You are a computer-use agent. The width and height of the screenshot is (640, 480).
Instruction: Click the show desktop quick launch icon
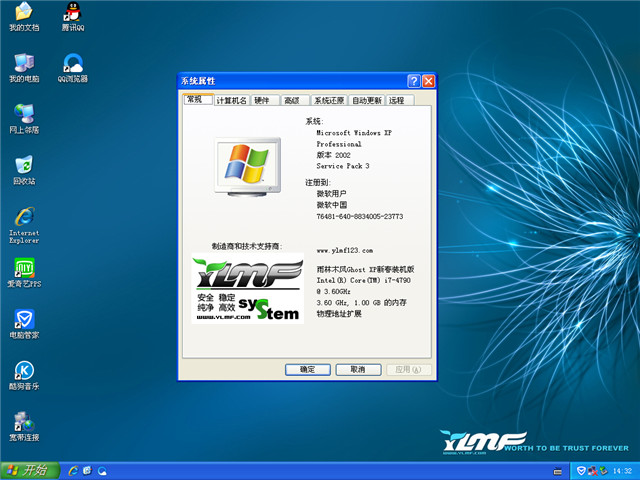click(87, 471)
